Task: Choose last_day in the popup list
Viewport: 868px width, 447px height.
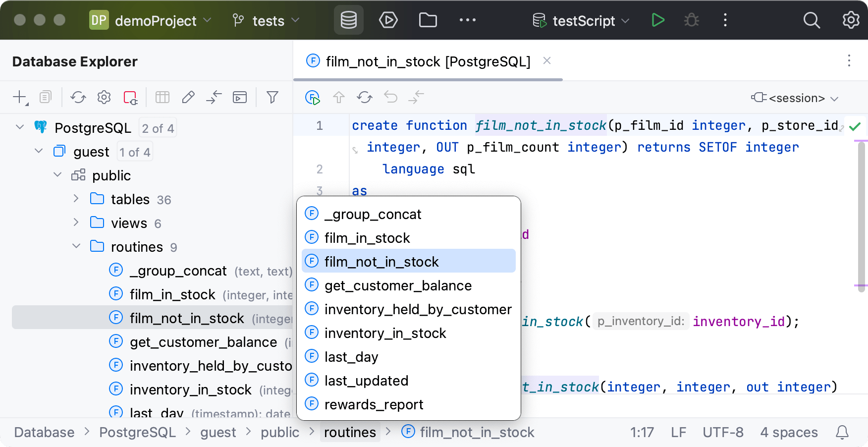Action: click(x=409, y=357)
